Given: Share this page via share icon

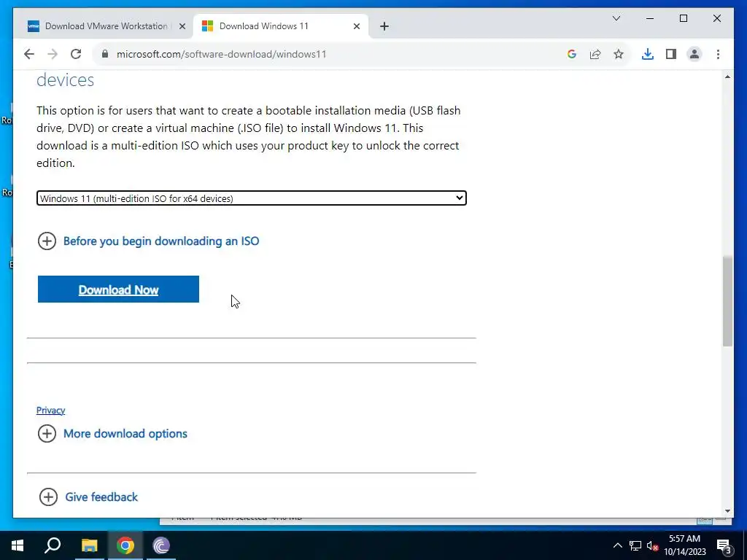Looking at the screenshot, I should [595, 54].
